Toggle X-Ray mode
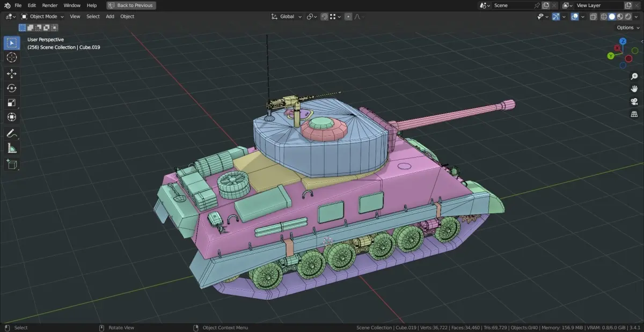 tap(593, 17)
